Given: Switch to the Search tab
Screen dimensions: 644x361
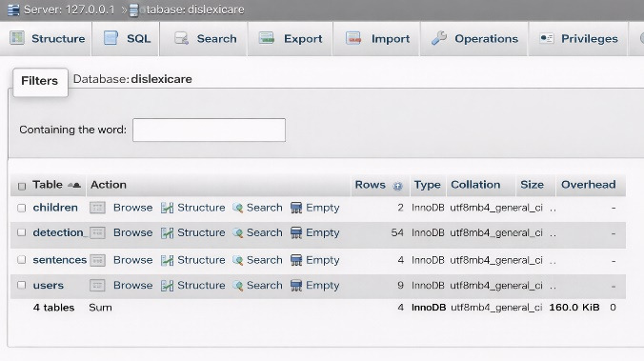Looking at the screenshot, I should 204,39.
